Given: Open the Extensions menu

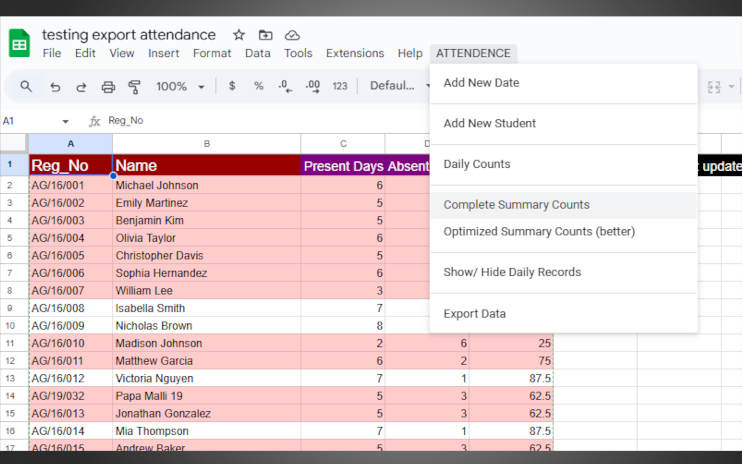Looking at the screenshot, I should click(x=355, y=53).
